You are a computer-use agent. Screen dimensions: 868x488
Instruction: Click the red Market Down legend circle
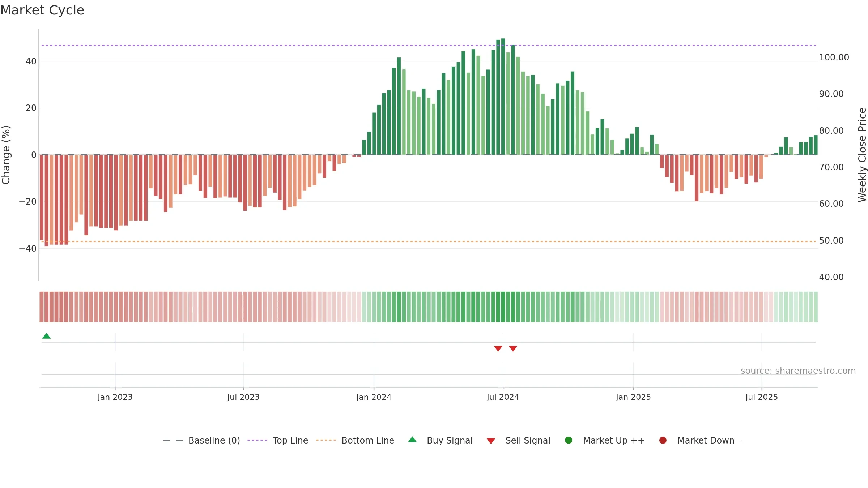[x=663, y=440]
